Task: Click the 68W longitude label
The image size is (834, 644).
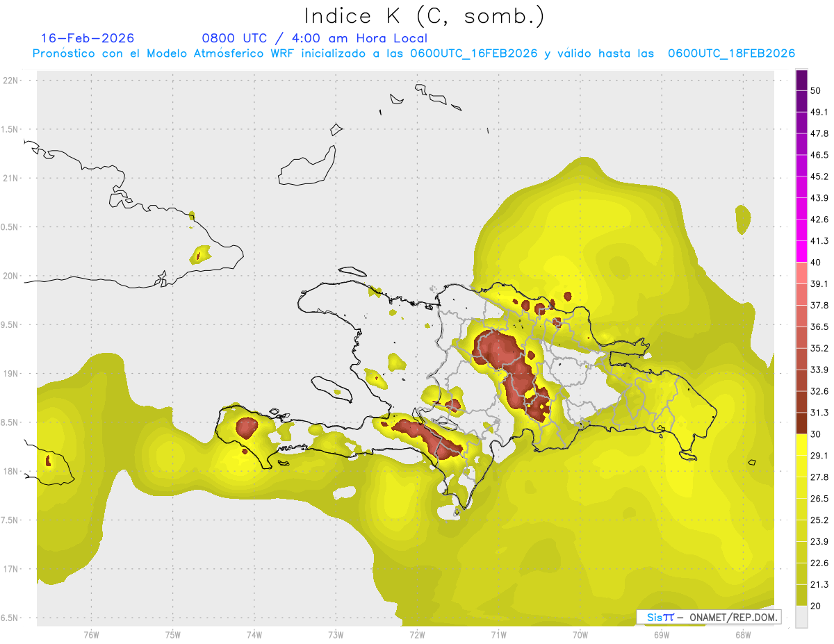Action: coord(743,634)
